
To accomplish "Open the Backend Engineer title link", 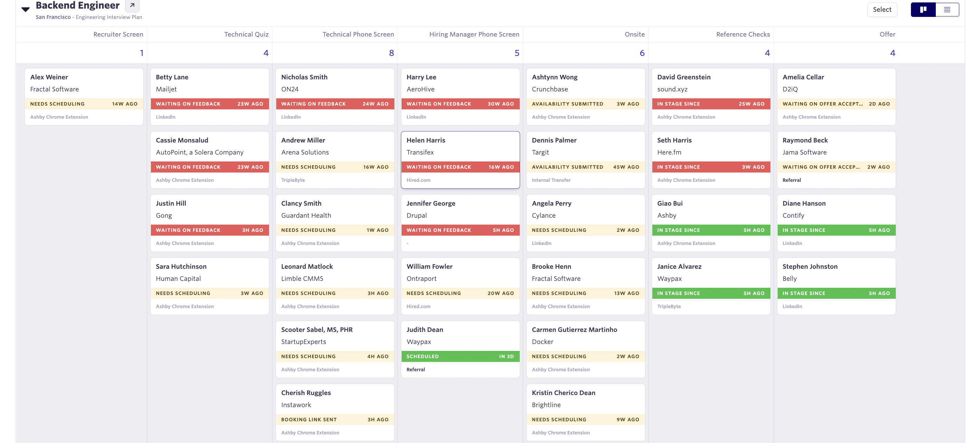I will click(x=78, y=5).
